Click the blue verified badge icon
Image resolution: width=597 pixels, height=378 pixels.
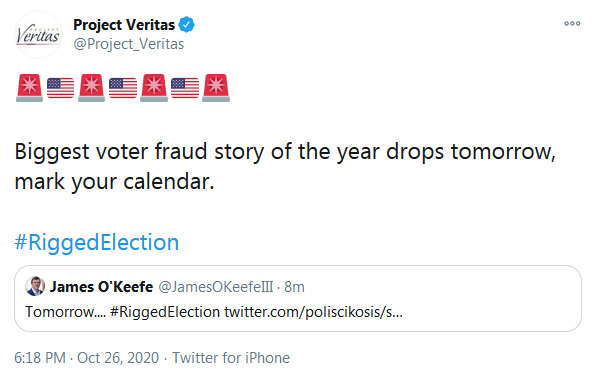click(x=187, y=24)
